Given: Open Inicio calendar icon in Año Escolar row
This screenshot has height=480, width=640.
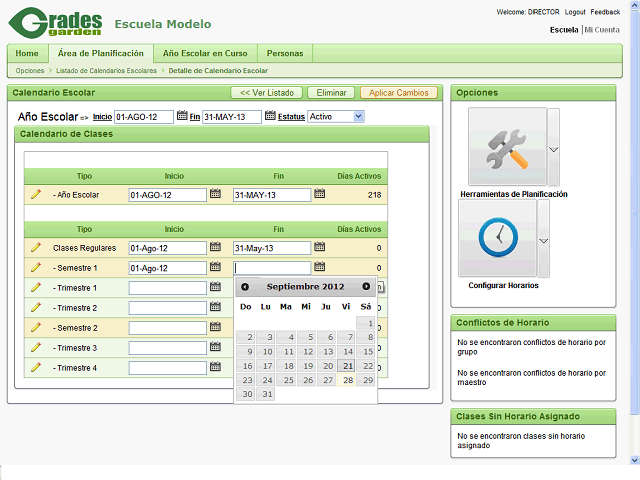Looking at the screenshot, I should (x=215, y=194).
